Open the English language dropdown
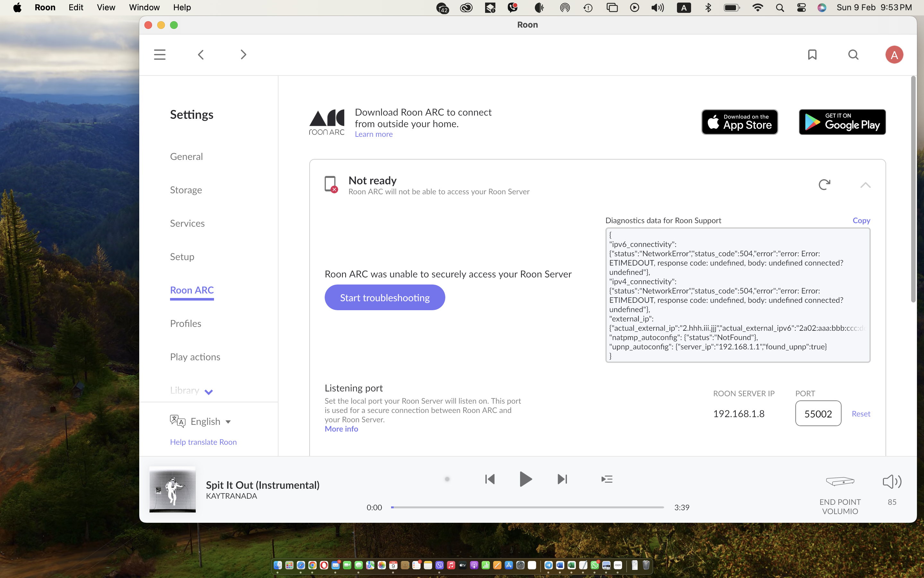This screenshot has width=924, height=578. click(x=201, y=421)
